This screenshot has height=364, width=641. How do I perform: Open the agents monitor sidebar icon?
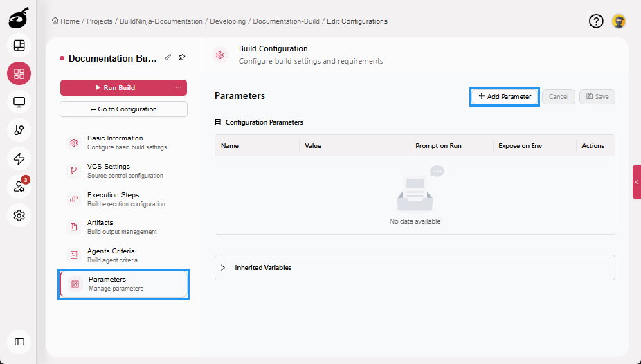pyautogui.click(x=19, y=102)
